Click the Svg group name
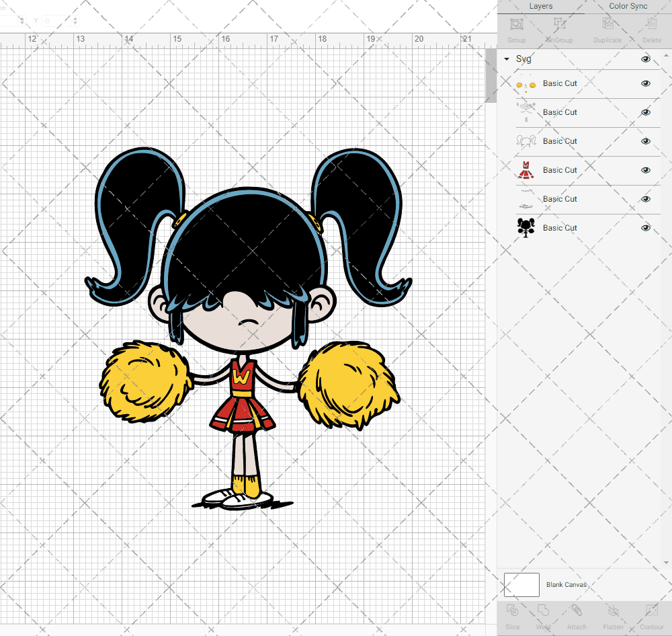Screen dimensions: 672x636 coord(523,59)
